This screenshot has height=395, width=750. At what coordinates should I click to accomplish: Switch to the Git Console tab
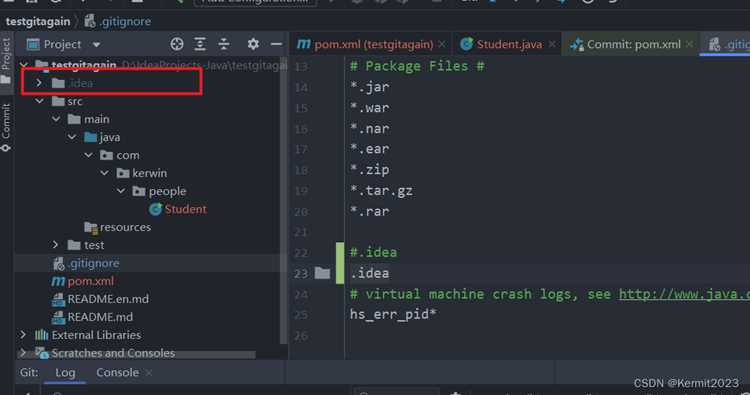point(117,373)
